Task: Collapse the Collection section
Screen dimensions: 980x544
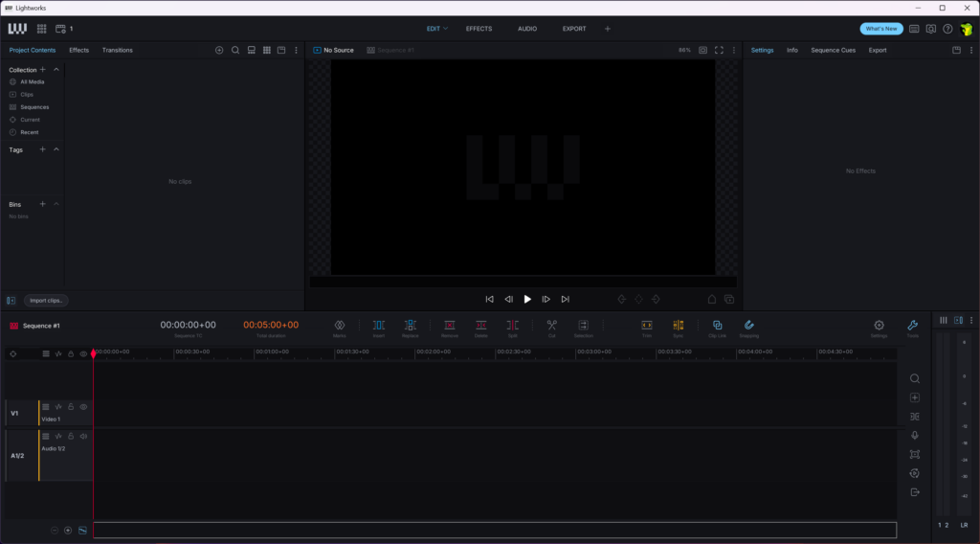Action: (56, 69)
